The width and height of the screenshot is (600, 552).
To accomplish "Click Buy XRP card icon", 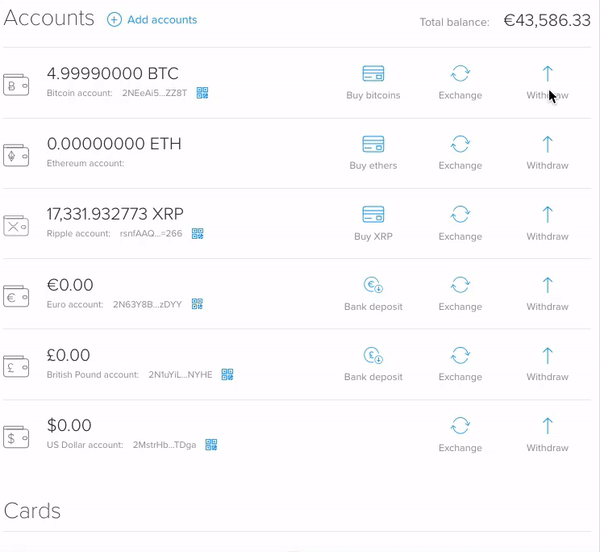I will pos(373,214).
